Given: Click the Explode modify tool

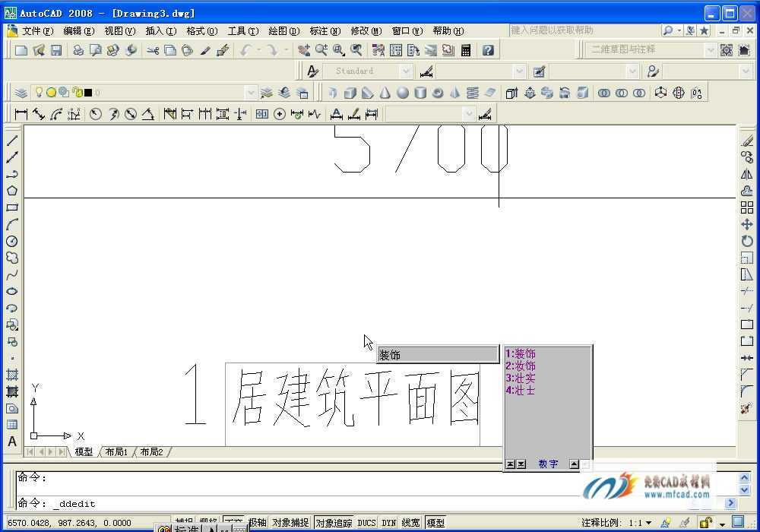Looking at the screenshot, I should click(x=747, y=408).
